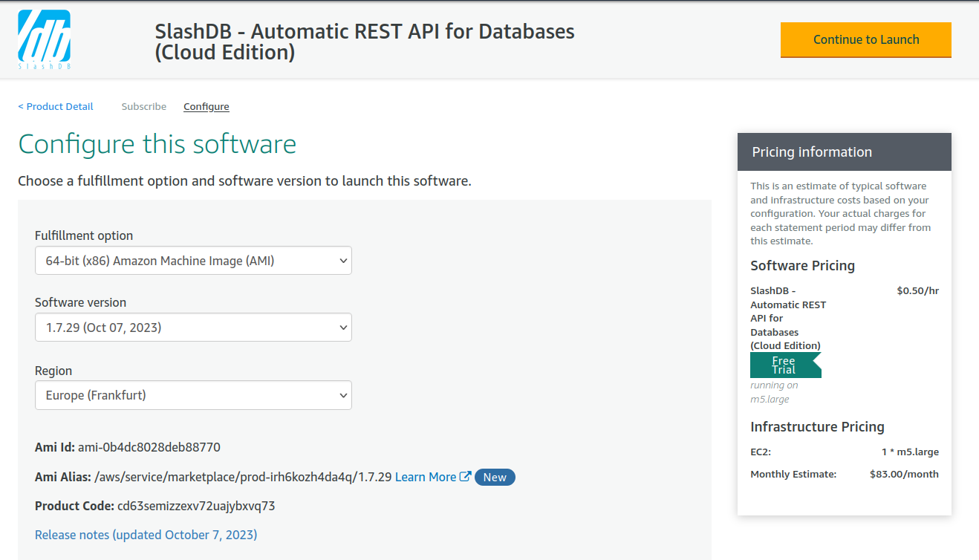
Task: Click the Configure this software heading
Action: tap(157, 144)
